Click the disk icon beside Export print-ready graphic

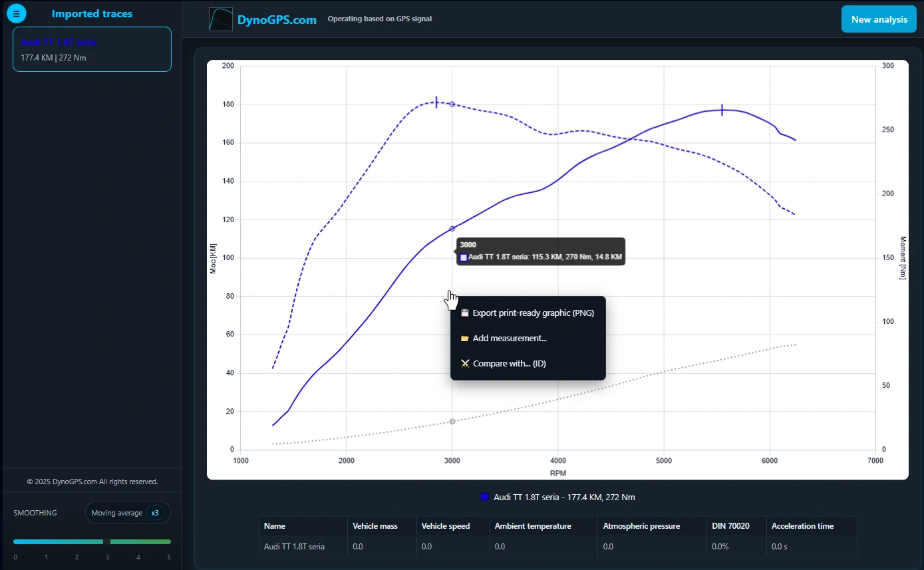tap(465, 313)
